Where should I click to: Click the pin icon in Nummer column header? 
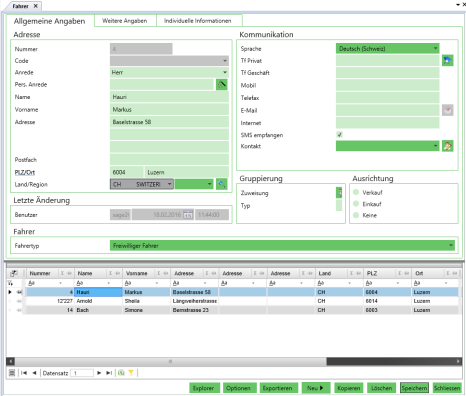(x=69, y=273)
